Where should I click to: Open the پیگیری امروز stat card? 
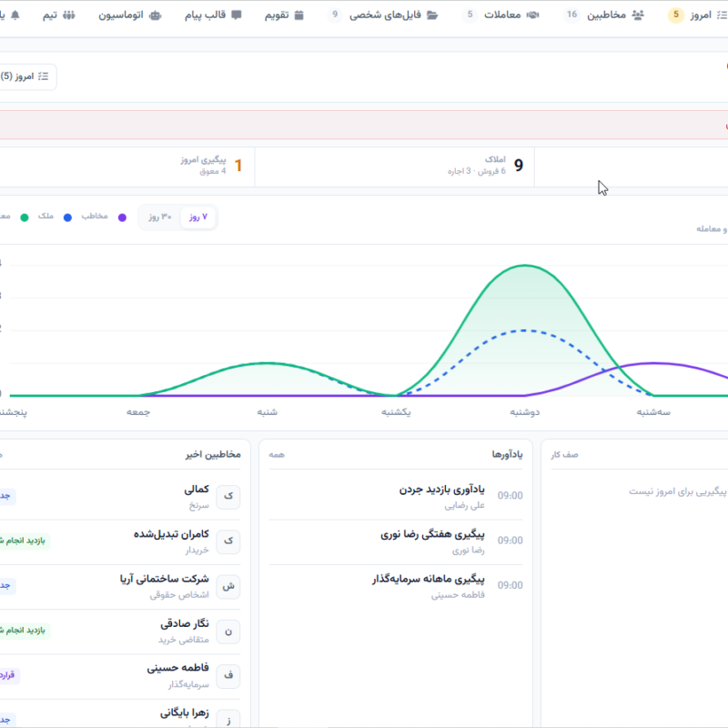pos(126,167)
